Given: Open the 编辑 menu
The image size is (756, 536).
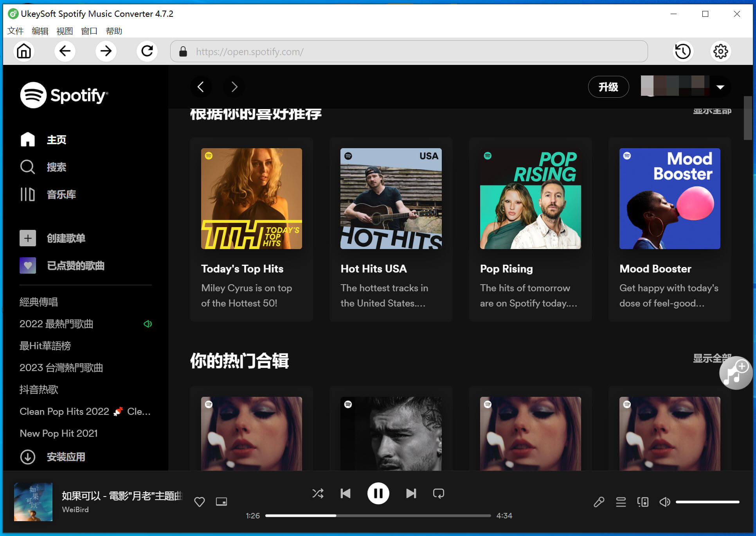Looking at the screenshot, I should tap(40, 31).
